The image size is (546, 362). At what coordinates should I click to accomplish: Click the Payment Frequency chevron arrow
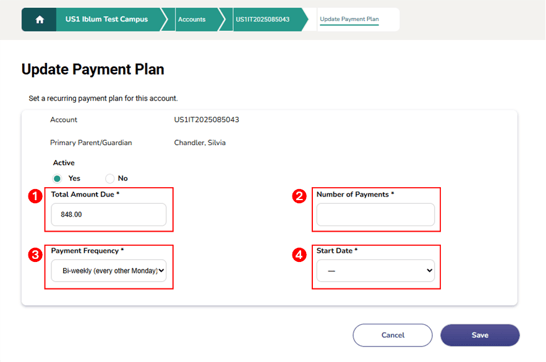(x=162, y=270)
